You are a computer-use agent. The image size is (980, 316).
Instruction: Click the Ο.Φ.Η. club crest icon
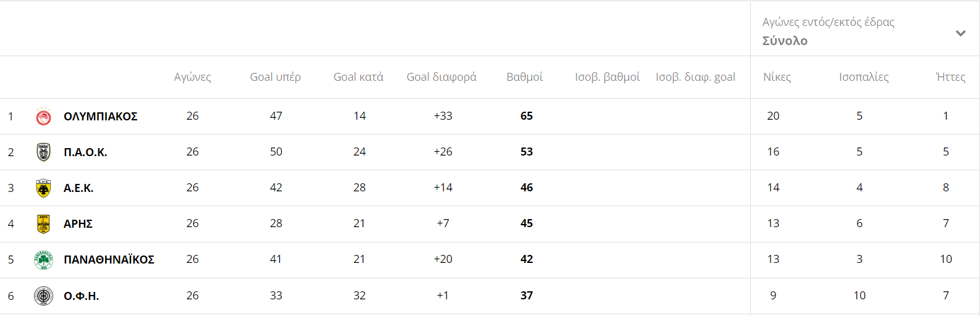43,296
